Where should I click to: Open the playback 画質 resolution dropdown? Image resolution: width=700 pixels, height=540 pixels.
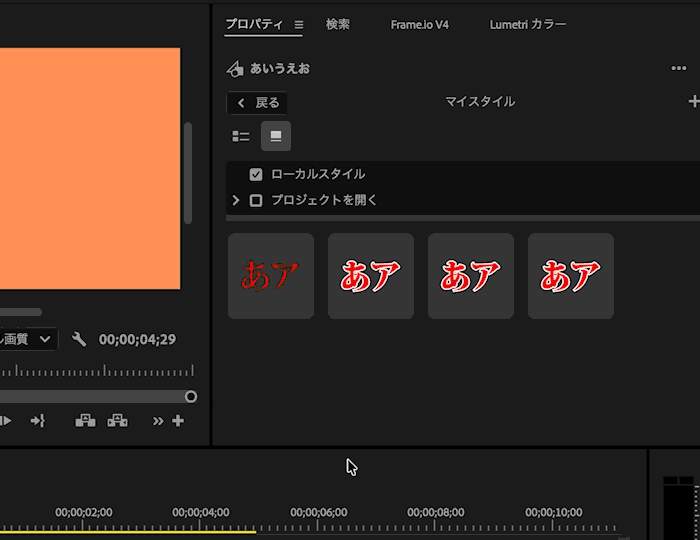point(28,339)
